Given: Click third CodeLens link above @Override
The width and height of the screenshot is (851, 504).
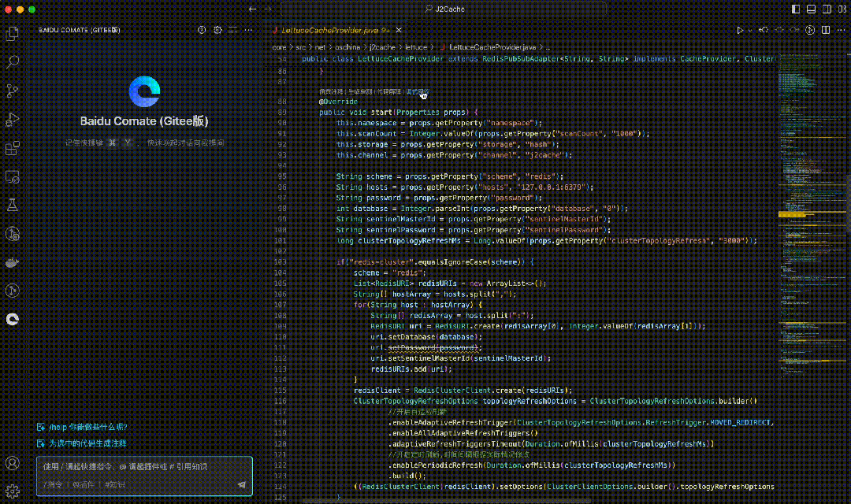Looking at the screenshot, I should (x=389, y=91).
